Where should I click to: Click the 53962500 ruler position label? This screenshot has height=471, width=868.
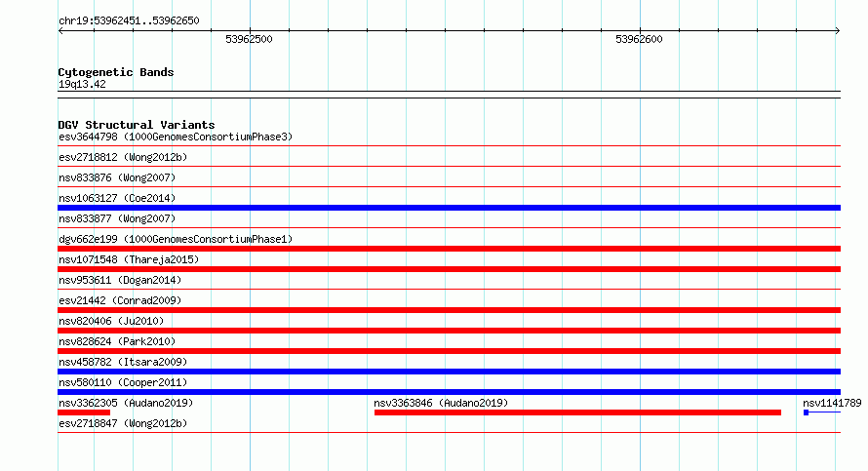click(249, 39)
